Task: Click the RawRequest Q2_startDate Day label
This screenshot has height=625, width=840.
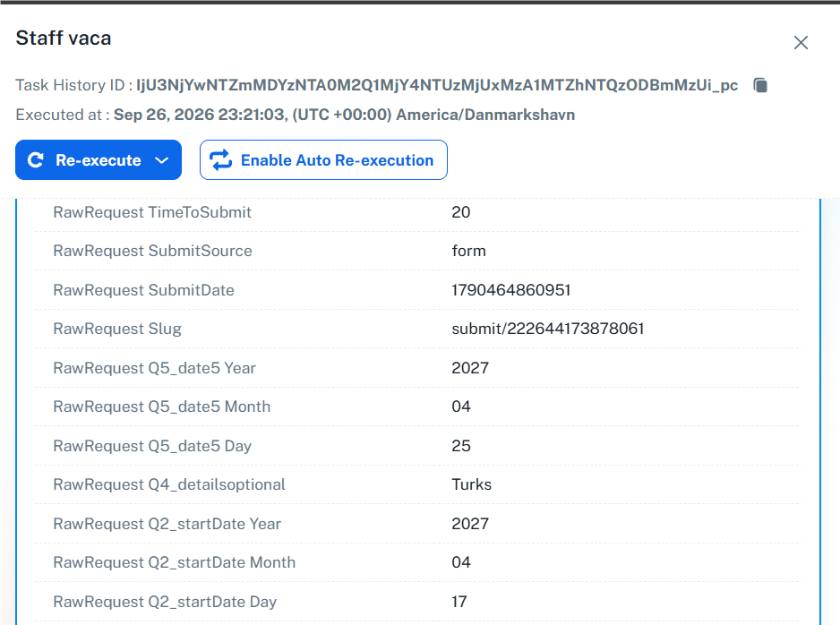Action: coord(165,602)
